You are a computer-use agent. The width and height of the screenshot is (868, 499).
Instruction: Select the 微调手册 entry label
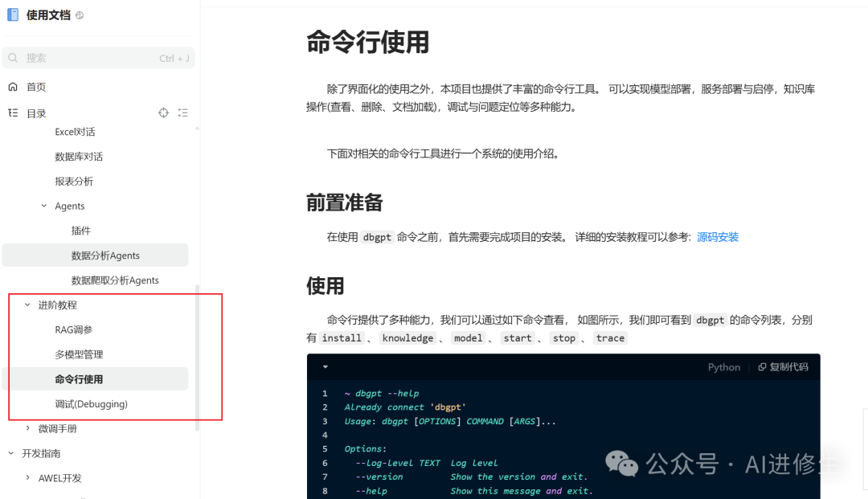pyautogui.click(x=58, y=429)
